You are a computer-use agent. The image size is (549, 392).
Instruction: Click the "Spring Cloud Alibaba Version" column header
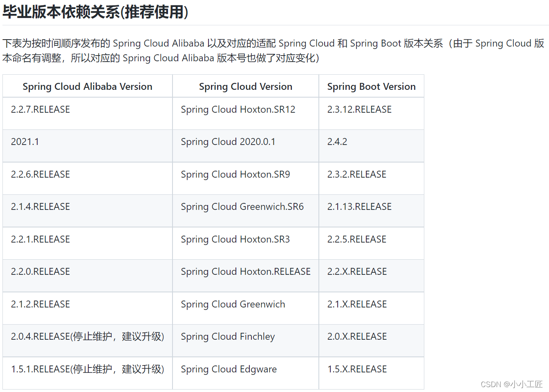[x=87, y=86]
